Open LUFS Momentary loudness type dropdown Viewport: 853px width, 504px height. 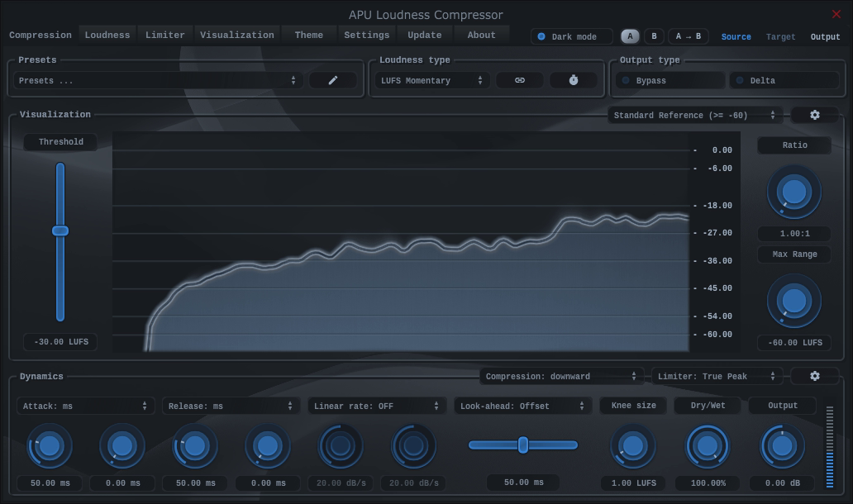432,80
